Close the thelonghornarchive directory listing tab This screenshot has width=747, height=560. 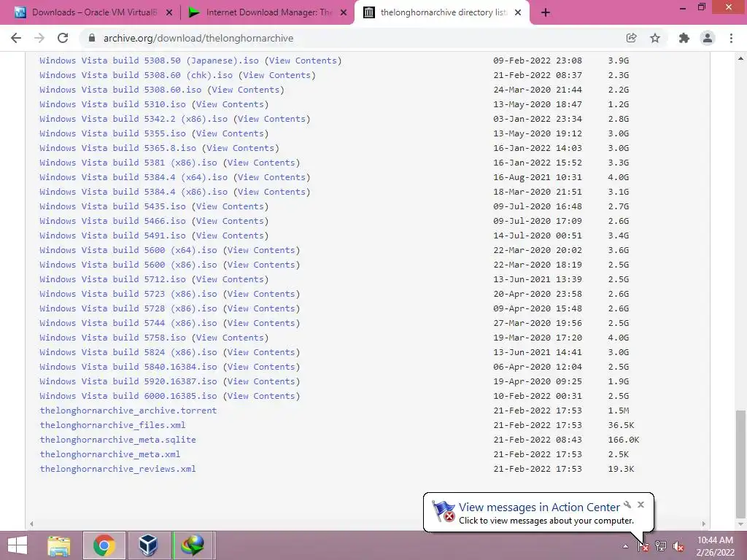519,13
